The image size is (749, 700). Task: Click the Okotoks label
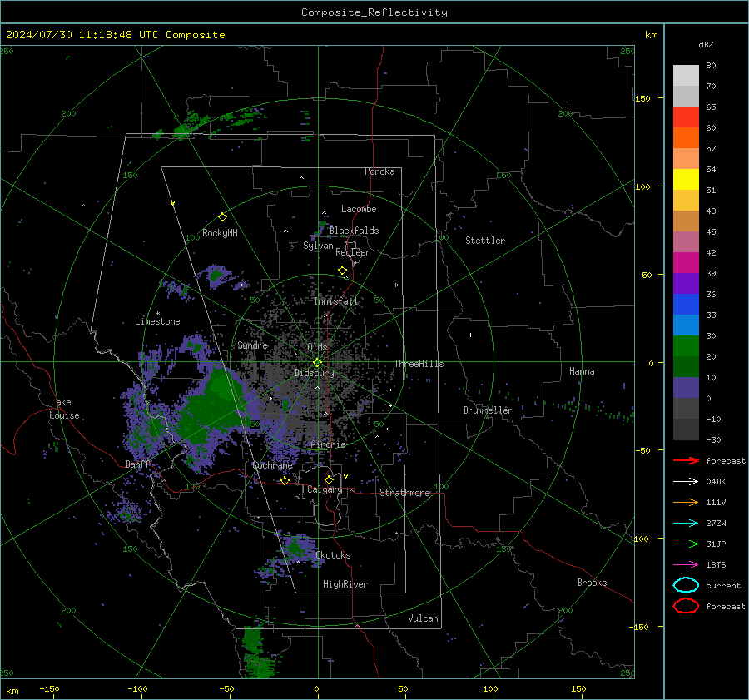pyautogui.click(x=333, y=555)
